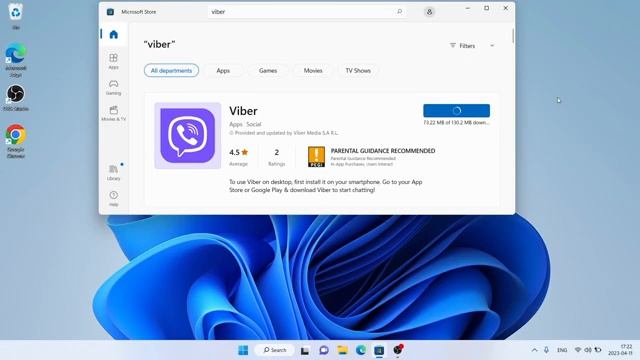Click the Viber download progress button
Viewport: 640px width, 360px height.
(x=456, y=111)
